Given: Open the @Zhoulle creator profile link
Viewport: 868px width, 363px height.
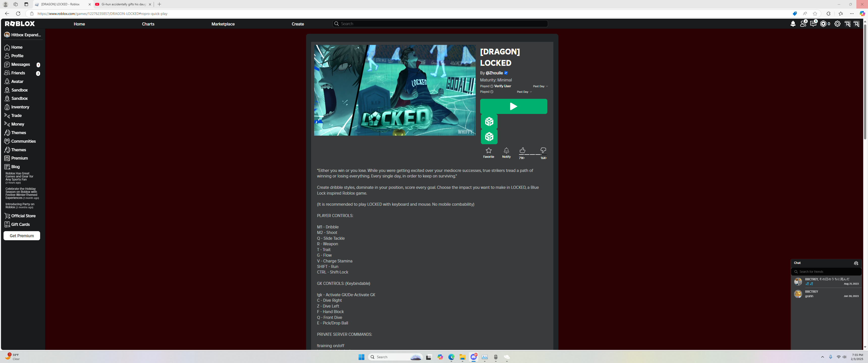Looking at the screenshot, I should 494,73.
